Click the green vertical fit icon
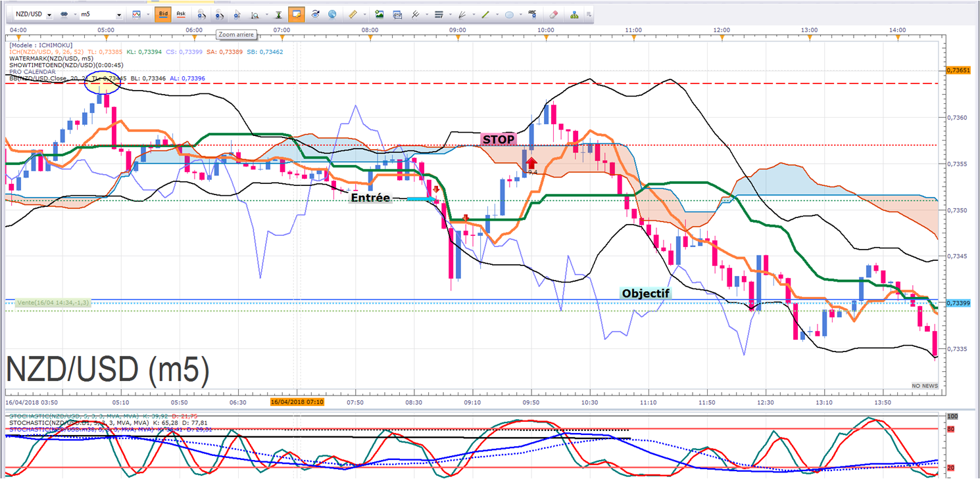This screenshot has width=980, height=479. tap(279, 14)
